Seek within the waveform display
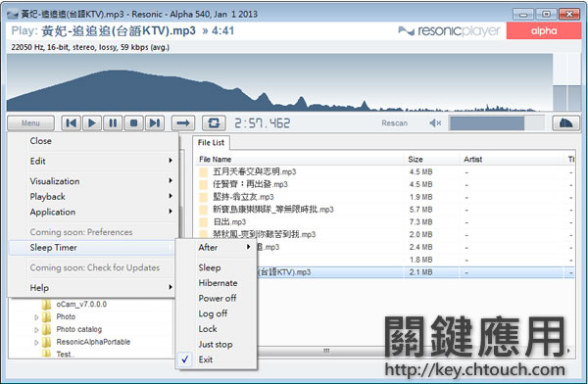Screen dimensions: 588x384 279,82
